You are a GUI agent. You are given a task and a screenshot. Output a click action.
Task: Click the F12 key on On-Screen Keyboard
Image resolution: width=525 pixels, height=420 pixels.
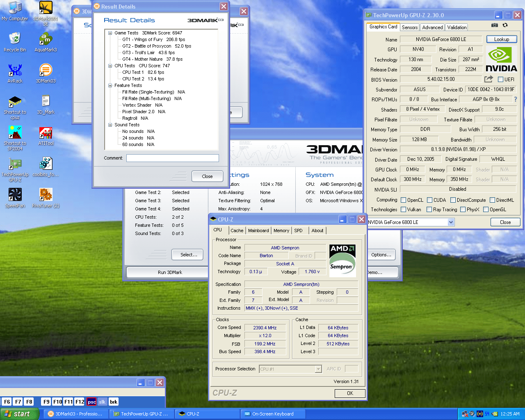click(x=80, y=402)
